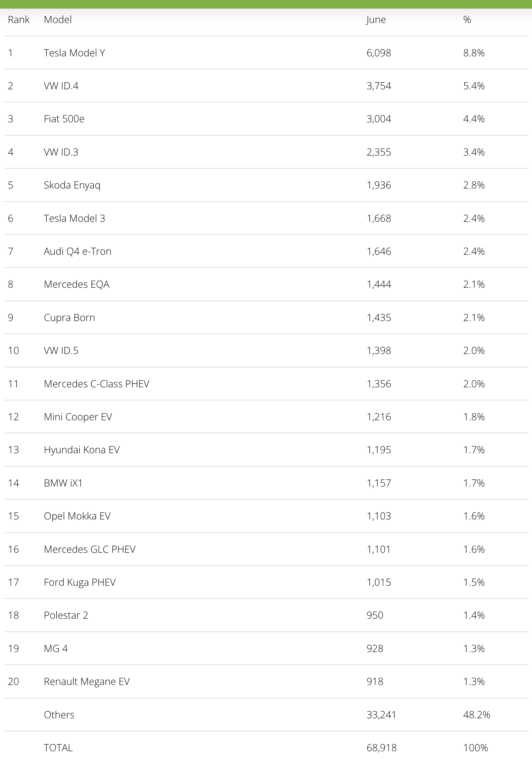This screenshot has height=759, width=532.
Task: Select the Others 33,241 value
Action: pyautogui.click(x=381, y=715)
